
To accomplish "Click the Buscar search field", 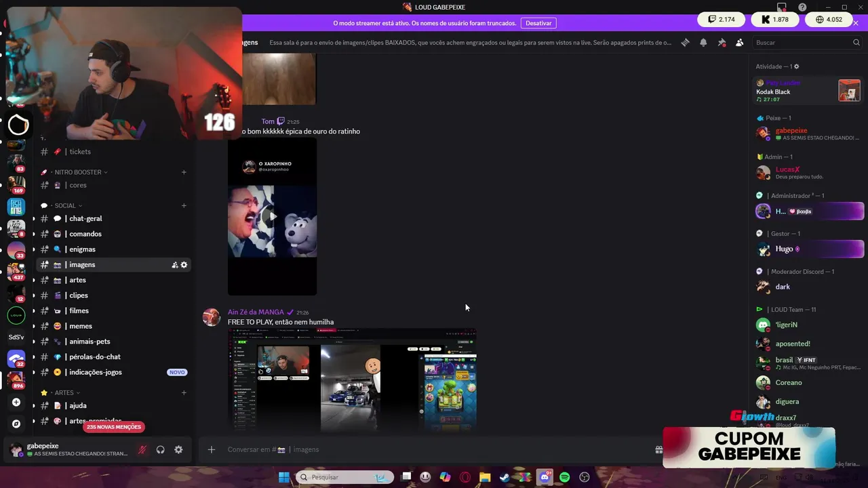I will pos(807,42).
